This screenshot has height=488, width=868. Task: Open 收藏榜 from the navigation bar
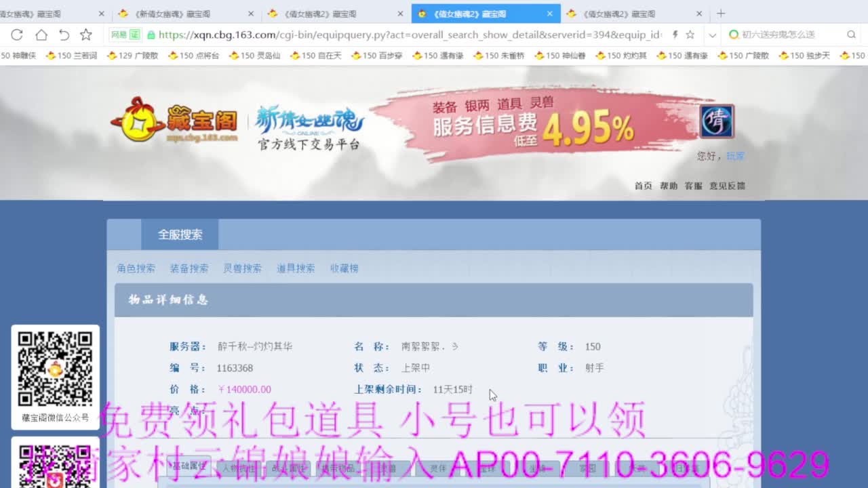coord(344,268)
